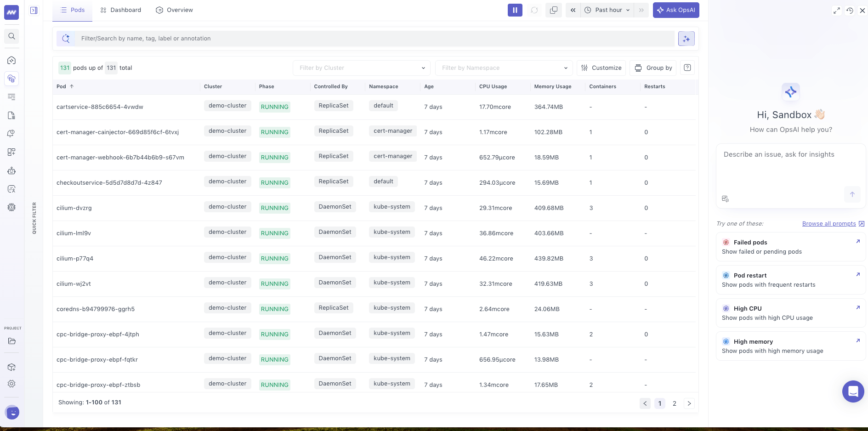The height and width of the screenshot is (431, 868).
Task: Step time range forward
Action: tap(641, 10)
